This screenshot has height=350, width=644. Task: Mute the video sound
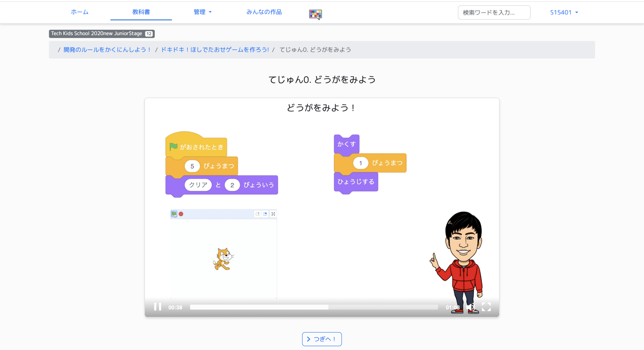tap(471, 307)
